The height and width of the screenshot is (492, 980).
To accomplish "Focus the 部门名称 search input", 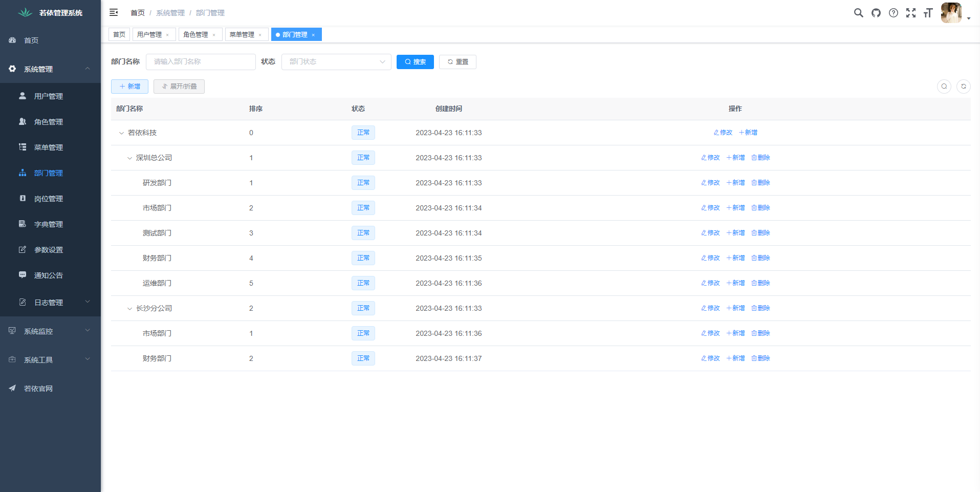I will point(201,62).
